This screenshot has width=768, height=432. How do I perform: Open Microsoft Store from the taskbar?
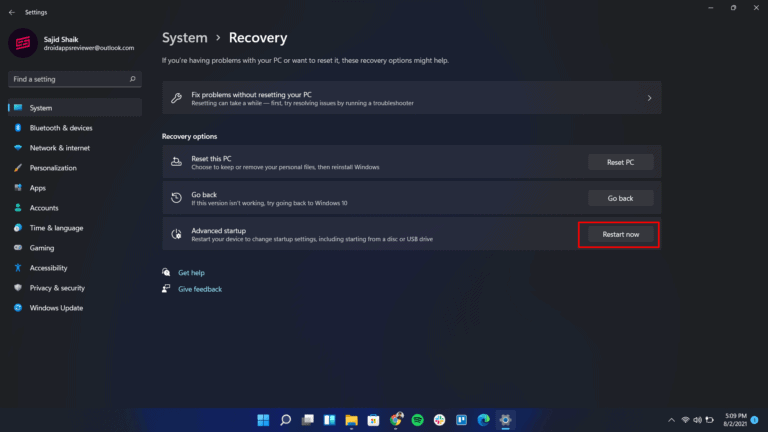pos(373,420)
